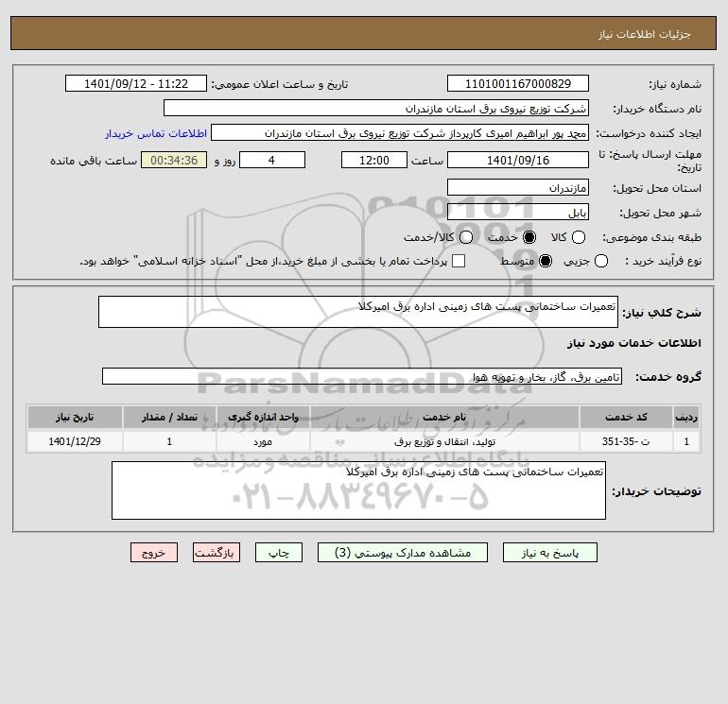Click the کد خدمت column header
The height and width of the screenshot is (704, 728).
coord(626,417)
